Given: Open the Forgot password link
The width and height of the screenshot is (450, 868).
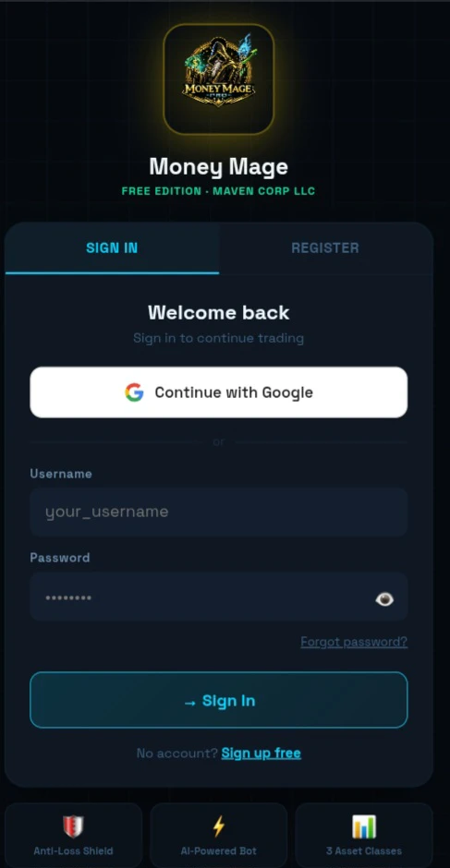Looking at the screenshot, I should (354, 642).
